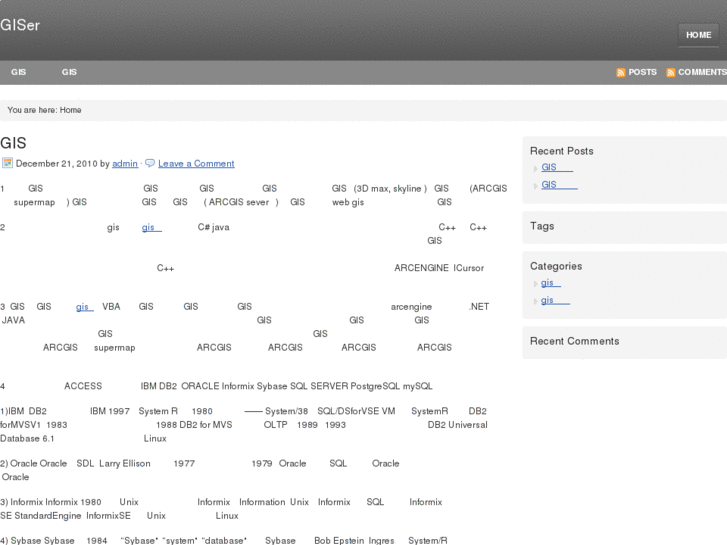Go to the GISer site title

(20, 25)
